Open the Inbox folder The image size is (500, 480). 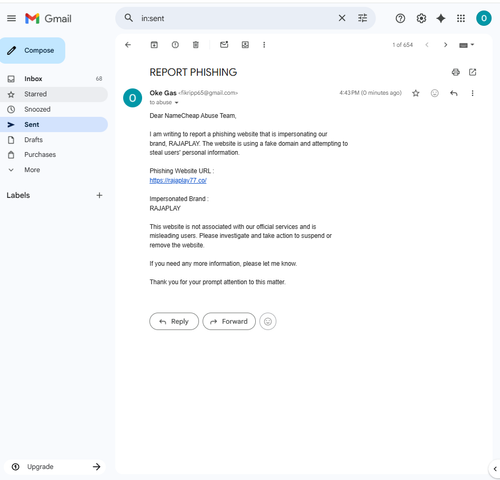point(53,79)
